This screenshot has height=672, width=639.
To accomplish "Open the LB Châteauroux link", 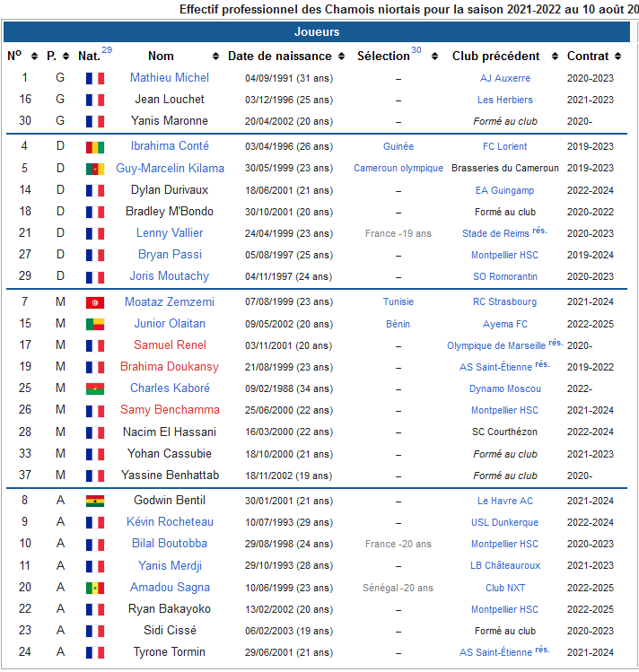I will pyautogui.click(x=505, y=566).
